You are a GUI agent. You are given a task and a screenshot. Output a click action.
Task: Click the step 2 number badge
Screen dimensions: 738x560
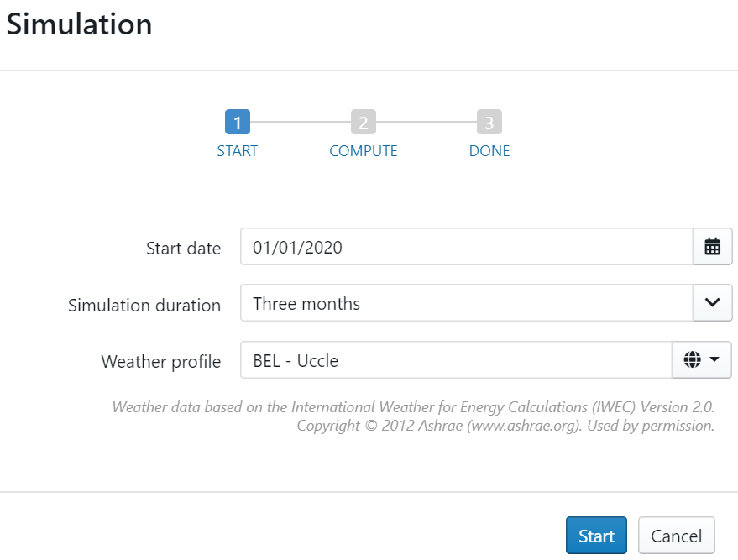coord(363,123)
